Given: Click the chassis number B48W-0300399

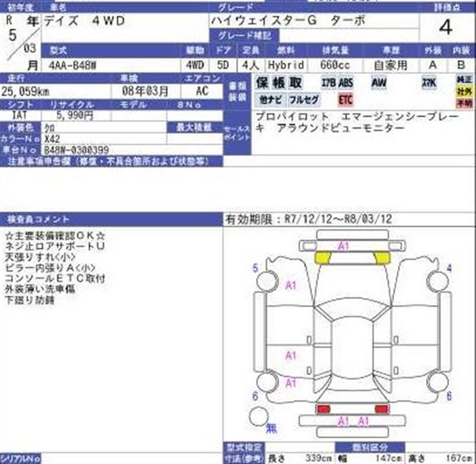Looking at the screenshot, I should tap(77, 151).
